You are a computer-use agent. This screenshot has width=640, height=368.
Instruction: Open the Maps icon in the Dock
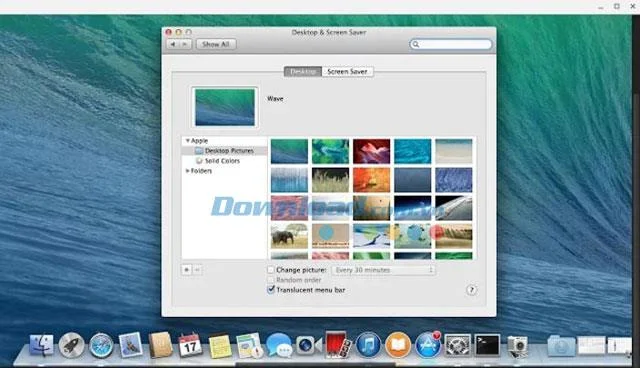(x=249, y=346)
